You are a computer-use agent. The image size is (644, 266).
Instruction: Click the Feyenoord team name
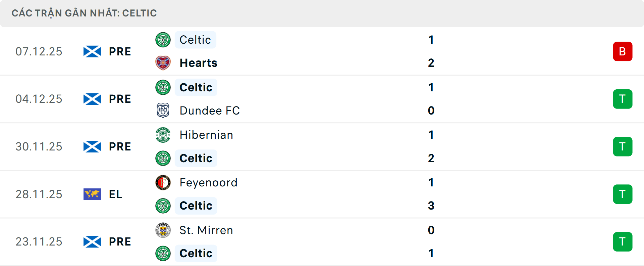point(208,182)
